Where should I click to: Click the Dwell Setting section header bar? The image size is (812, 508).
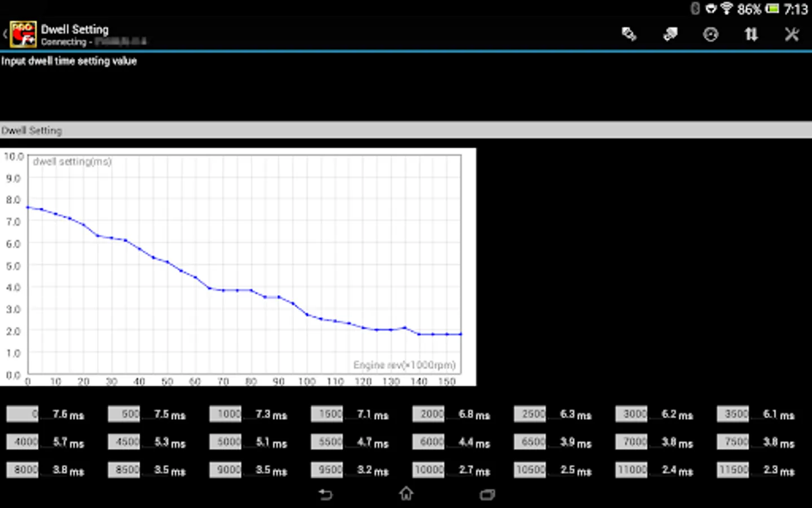tap(406, 130)
